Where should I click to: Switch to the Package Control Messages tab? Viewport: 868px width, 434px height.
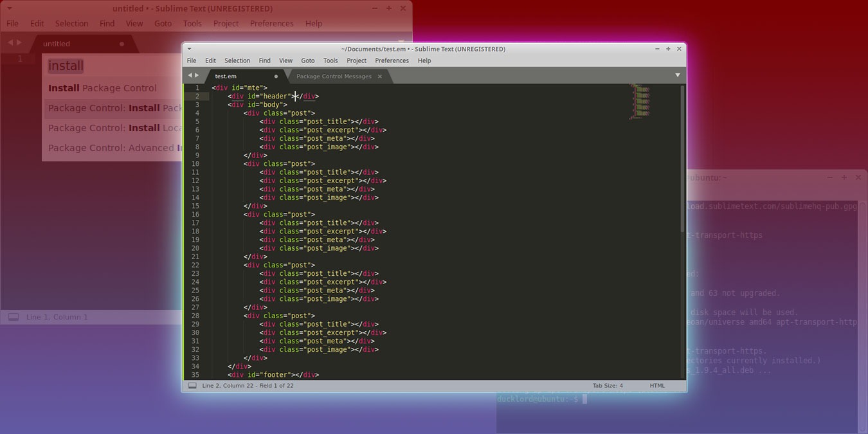click(x=334, y=76)
